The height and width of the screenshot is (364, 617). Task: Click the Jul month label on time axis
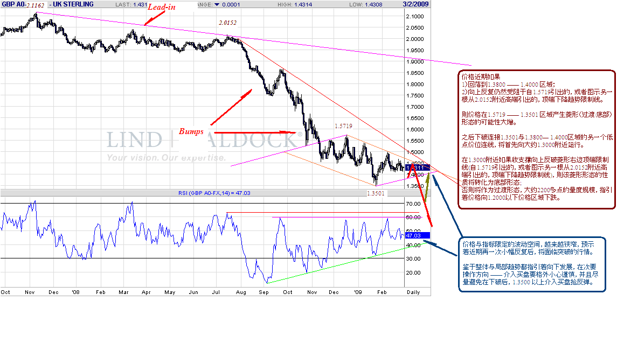216,292
